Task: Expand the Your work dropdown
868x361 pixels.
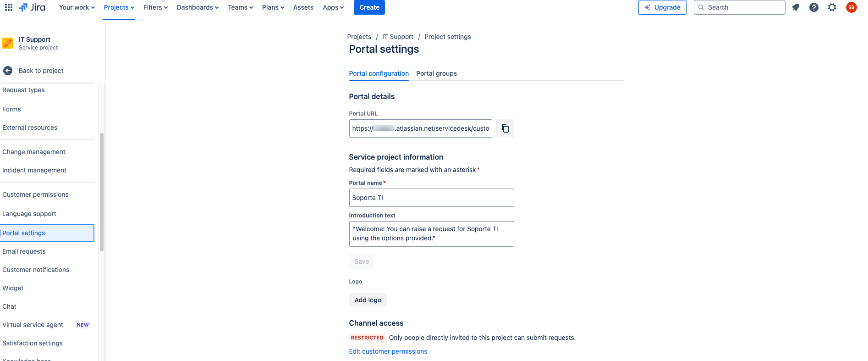Action: click(77, 7)
